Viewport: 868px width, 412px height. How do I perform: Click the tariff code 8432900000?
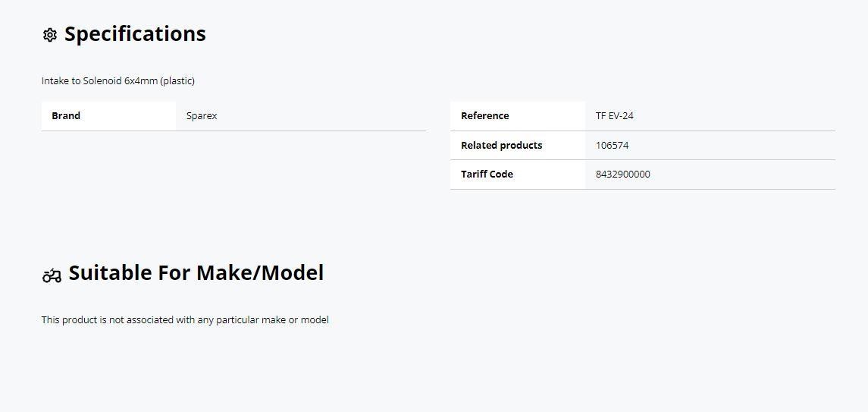coord(623,175)
